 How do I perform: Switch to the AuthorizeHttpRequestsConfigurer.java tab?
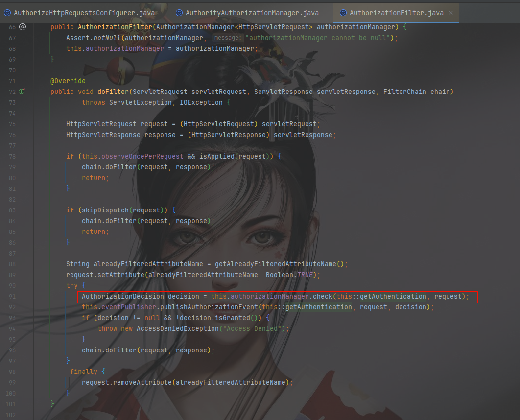[x=79, y=13]
